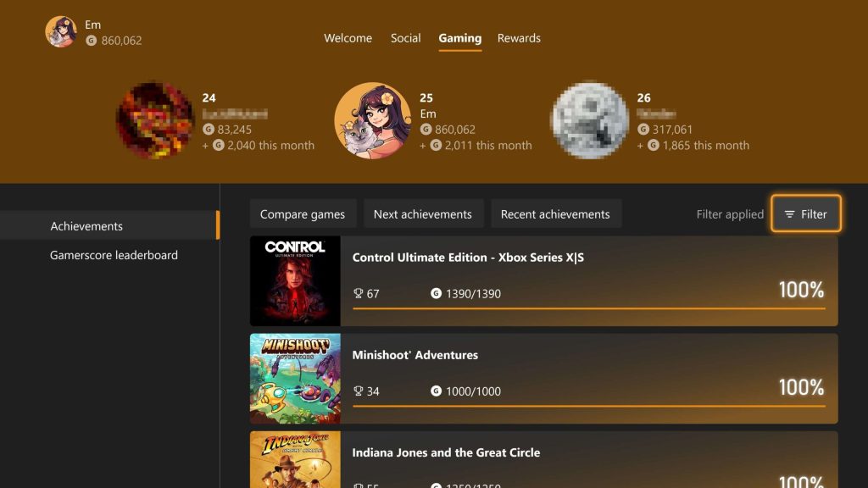The width and height of the screenshot is (868, 488).
Task: Click the gamerscore icon next to 83,245
Action: [209, 129]
